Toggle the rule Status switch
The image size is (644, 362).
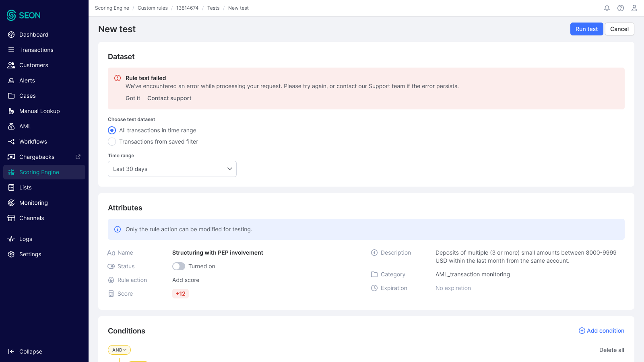pos(179,266)
